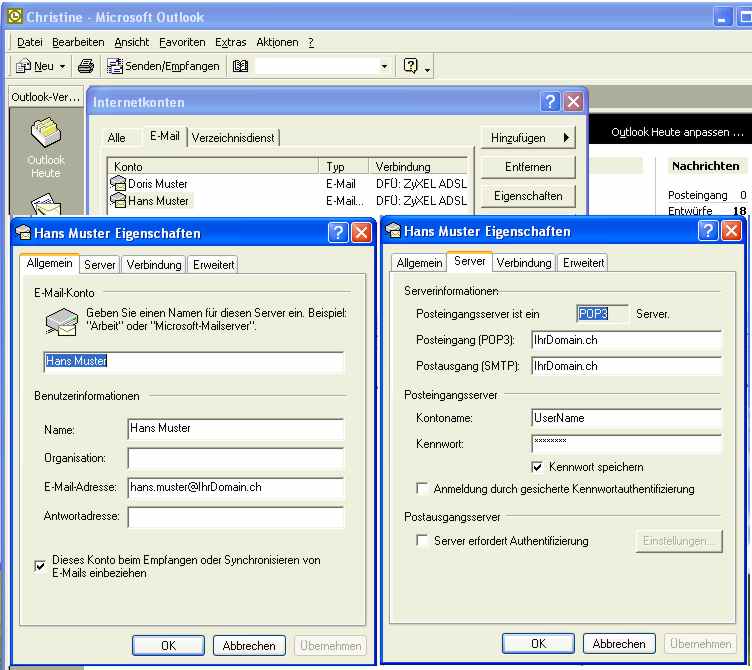Click Hans Muster account icon in list
This screenshot has width=752, height=670.
118,200
